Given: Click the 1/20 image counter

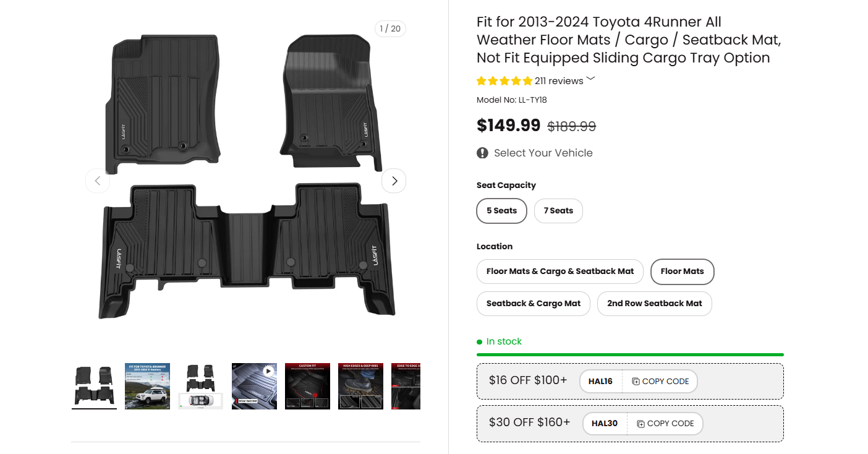Looking at the screenshot, I should 390,28.
